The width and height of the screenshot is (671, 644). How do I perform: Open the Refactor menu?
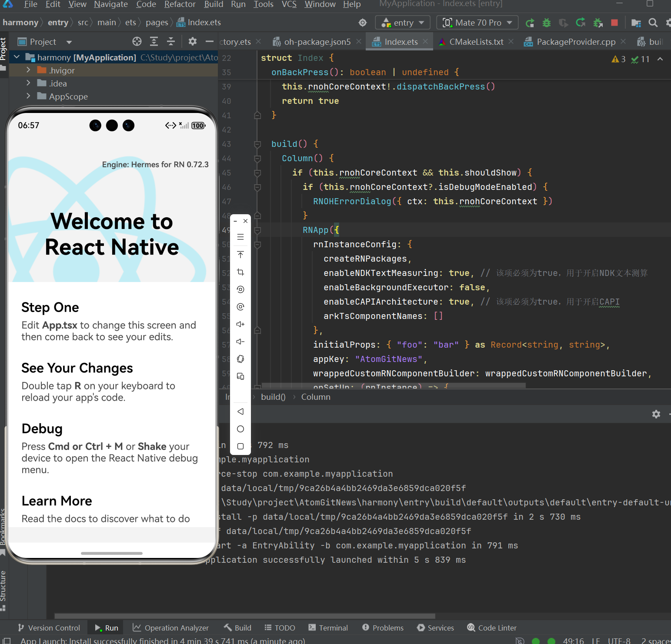pyautogui.click(x=180, y=4)
